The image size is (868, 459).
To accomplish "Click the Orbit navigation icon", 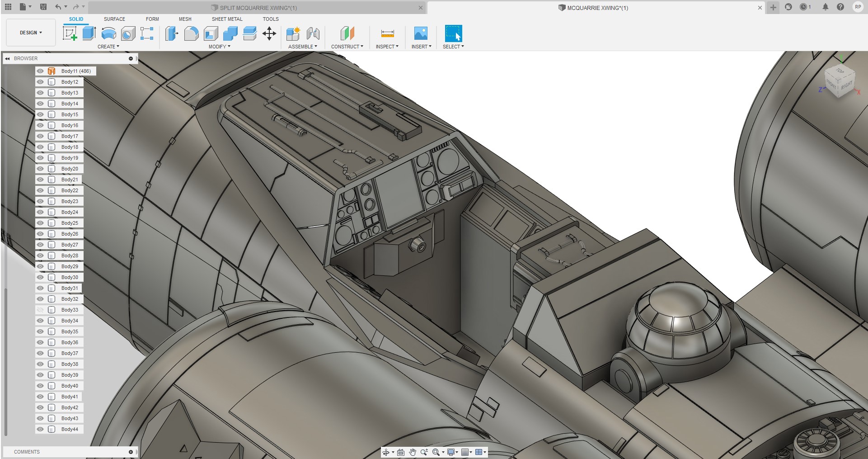I will click(x=386, y=452).
